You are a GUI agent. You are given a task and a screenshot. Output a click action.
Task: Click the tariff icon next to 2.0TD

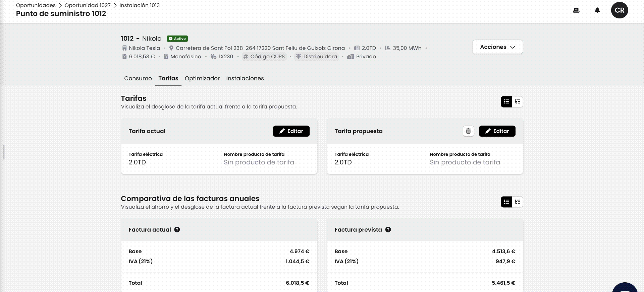click(x=357, y=48)
